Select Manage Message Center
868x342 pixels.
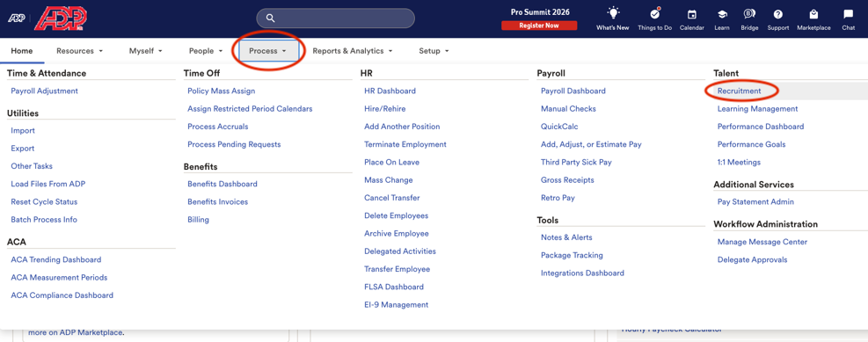pos(762,242)
